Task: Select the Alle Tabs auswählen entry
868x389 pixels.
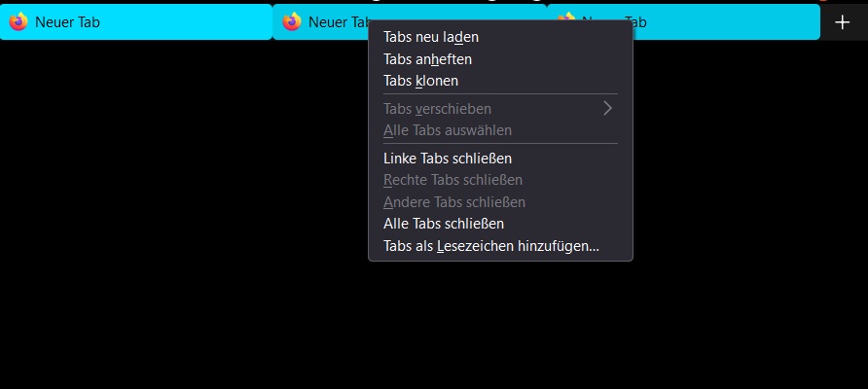Action: [448, 130]
